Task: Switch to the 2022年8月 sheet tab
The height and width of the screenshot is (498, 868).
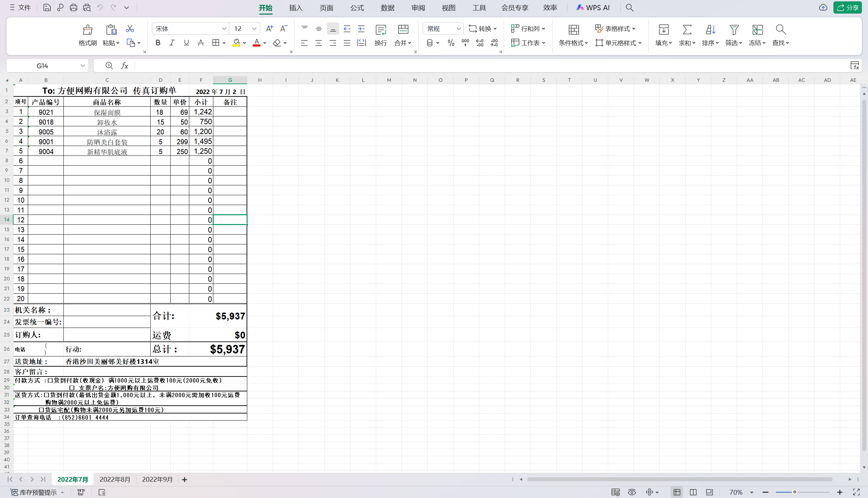Action: point(115,480)
